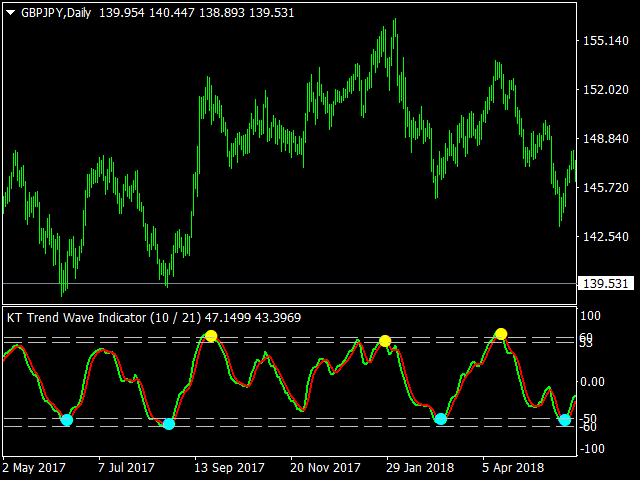Click the 152.020 price scale label
This screenshot has width=640, height=480.
606,89
